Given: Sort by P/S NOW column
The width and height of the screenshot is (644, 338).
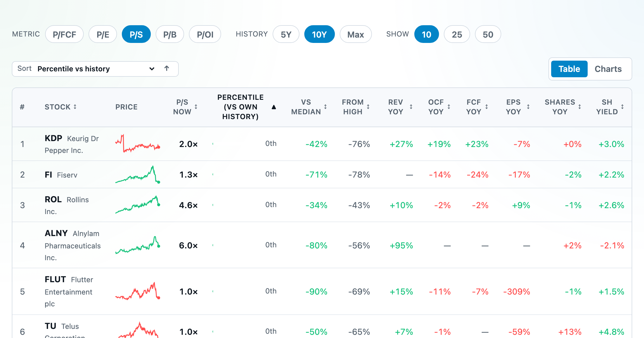Looking at the screenshot, I should click(x=185, y=107).
